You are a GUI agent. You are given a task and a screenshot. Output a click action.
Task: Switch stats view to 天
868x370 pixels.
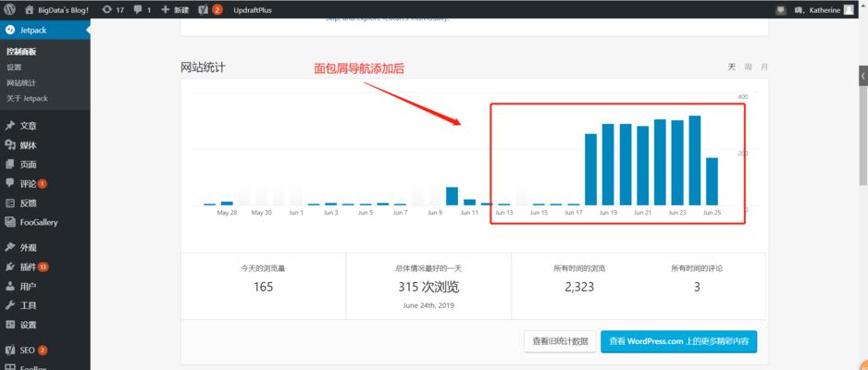[x=732, y=67]
